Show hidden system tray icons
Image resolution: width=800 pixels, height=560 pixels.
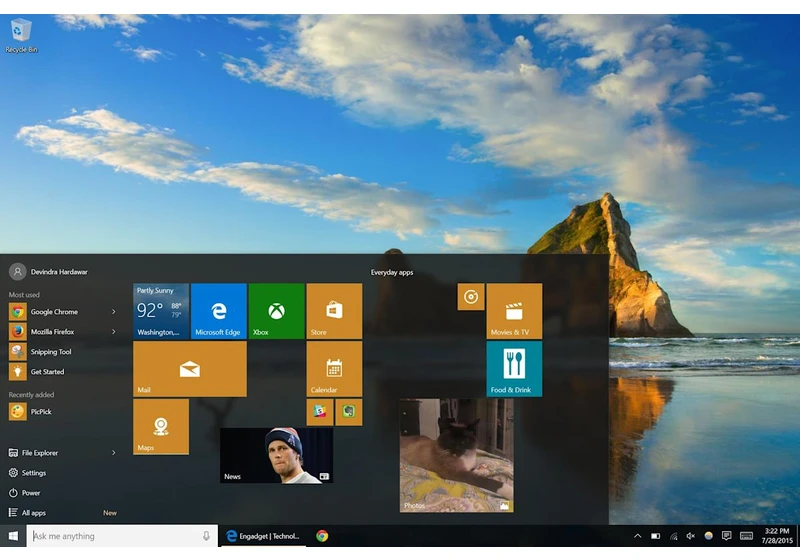click(x=637, y=536)
